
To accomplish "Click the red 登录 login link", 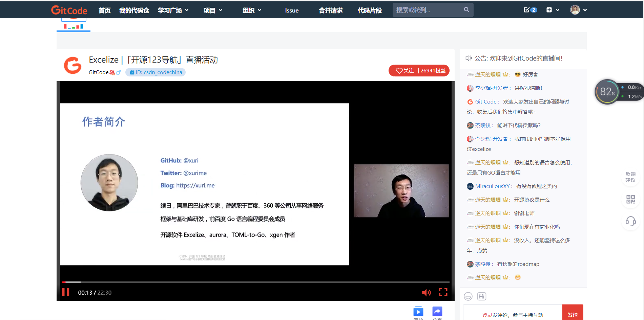I will pyautogui.click(x=487, y=315).
